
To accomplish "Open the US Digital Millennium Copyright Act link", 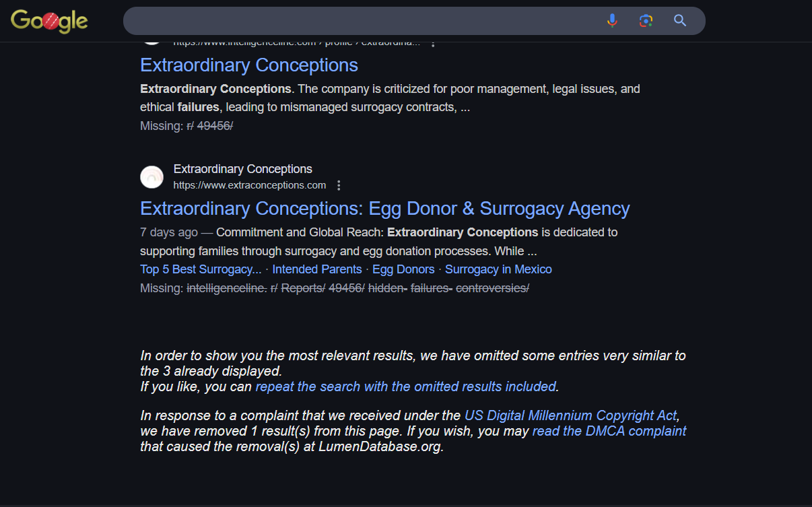I will 570,415.
